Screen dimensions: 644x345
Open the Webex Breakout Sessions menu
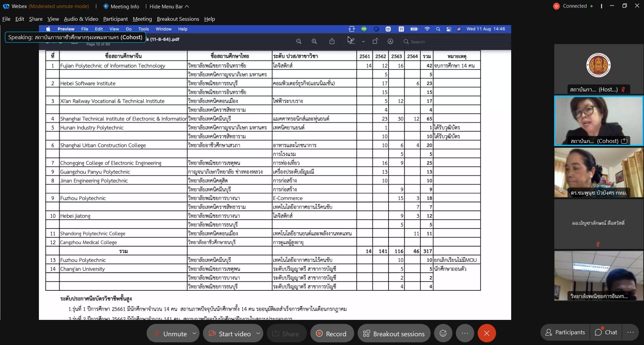178,19
